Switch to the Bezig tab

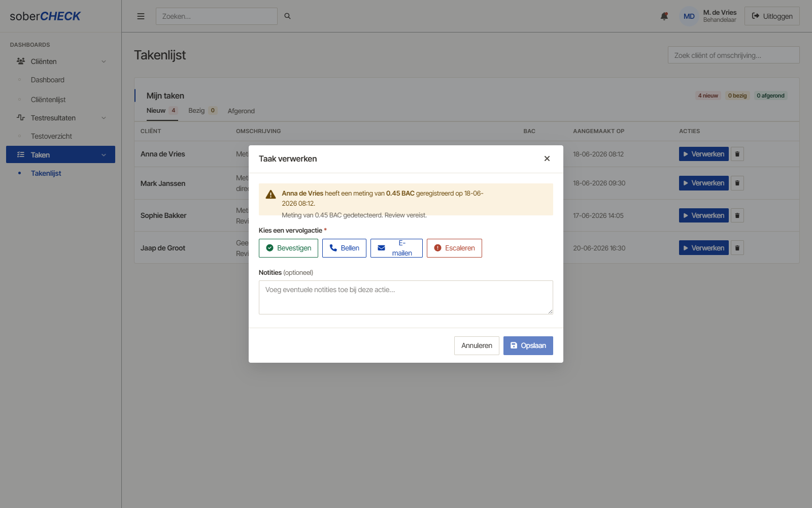click(202, 111)
